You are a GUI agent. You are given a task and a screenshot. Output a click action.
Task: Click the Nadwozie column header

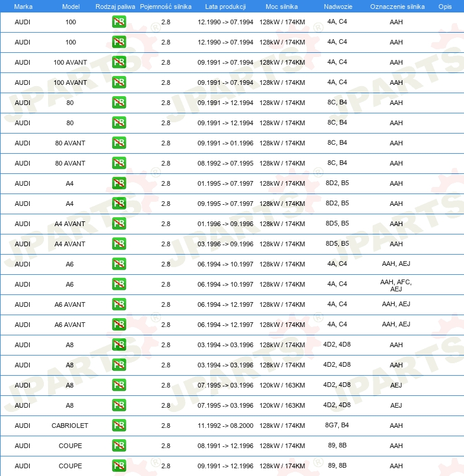click(338, 7)
